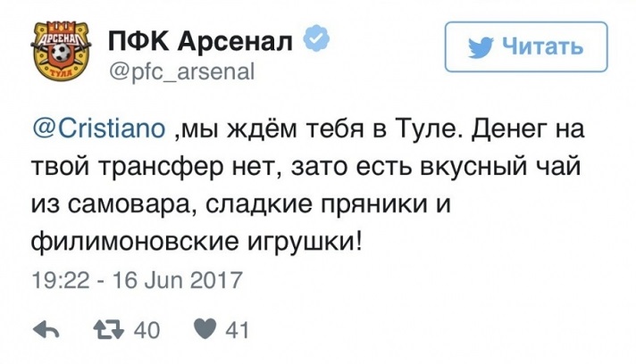Screen dimensions: 636x364
Task: Click the Twitter bird icon in Читать button
Action: point(481,48)
